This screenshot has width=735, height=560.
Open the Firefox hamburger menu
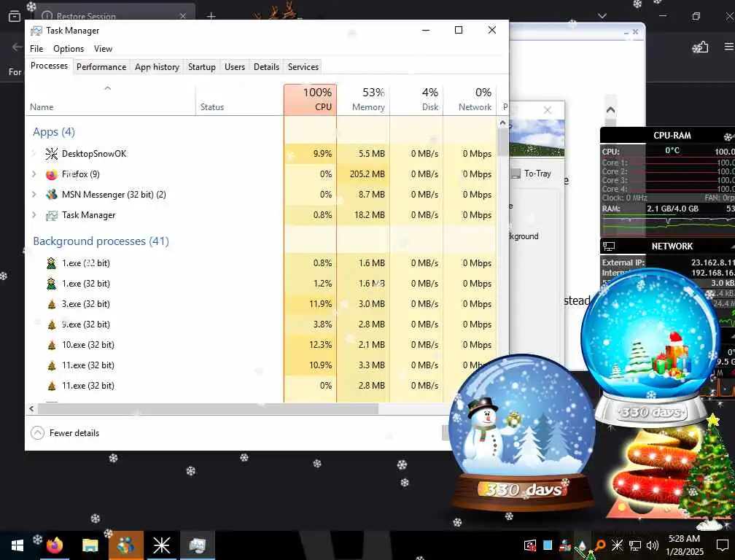point(729,47)
